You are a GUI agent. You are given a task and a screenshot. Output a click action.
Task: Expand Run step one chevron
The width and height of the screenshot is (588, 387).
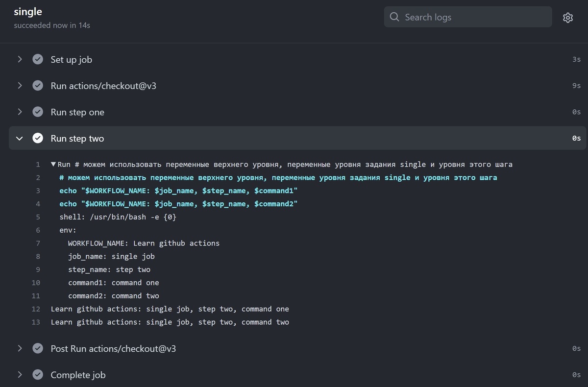point(20,112)
